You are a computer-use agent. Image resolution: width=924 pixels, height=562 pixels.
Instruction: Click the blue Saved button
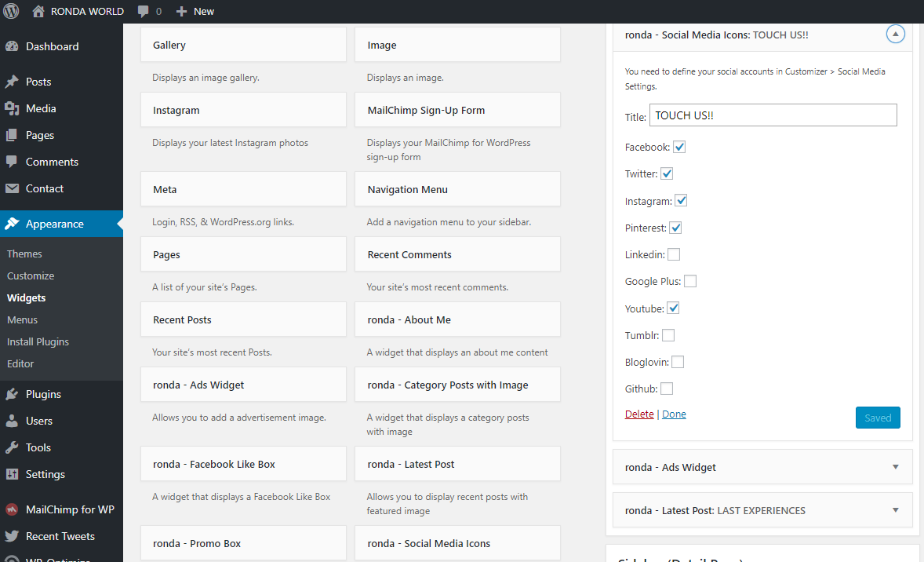(x=878, y=418)
